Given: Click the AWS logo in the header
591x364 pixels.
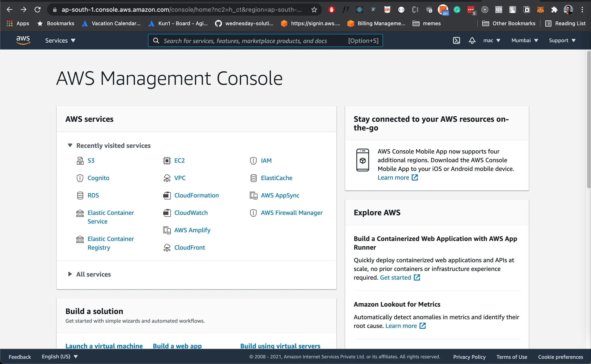Looking at the screenshot, I should (x=23, y=40).
